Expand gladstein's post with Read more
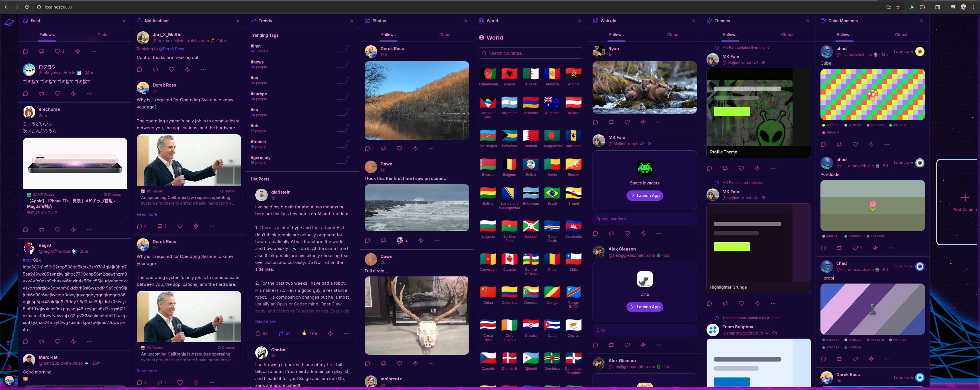 click(265, 322)
